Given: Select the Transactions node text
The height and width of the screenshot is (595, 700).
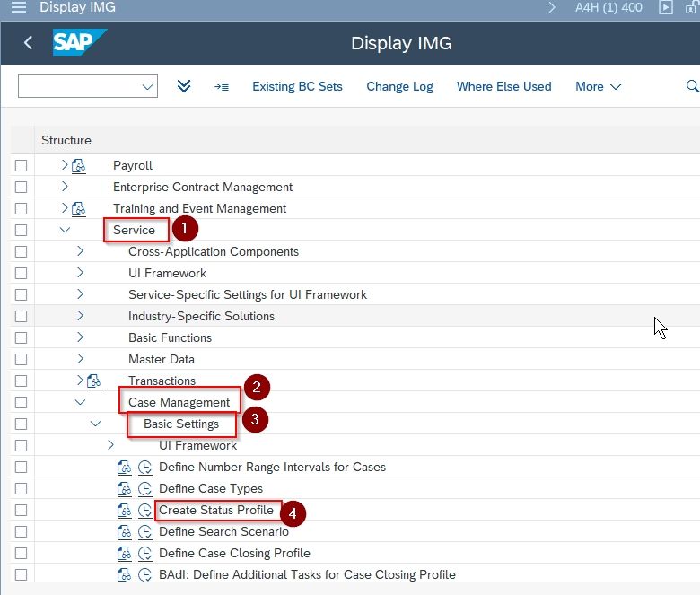Looking at the screenshot, I should 162,381.
